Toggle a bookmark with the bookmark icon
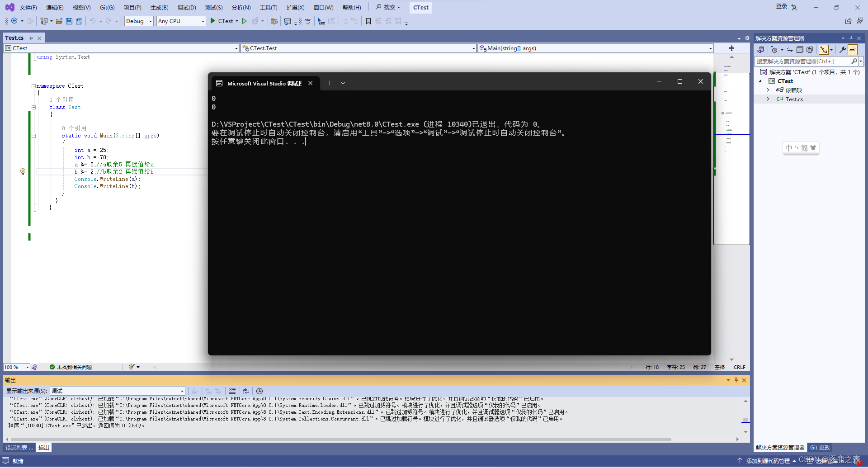This screenshot has width=868, height=468. click(368, 21)
